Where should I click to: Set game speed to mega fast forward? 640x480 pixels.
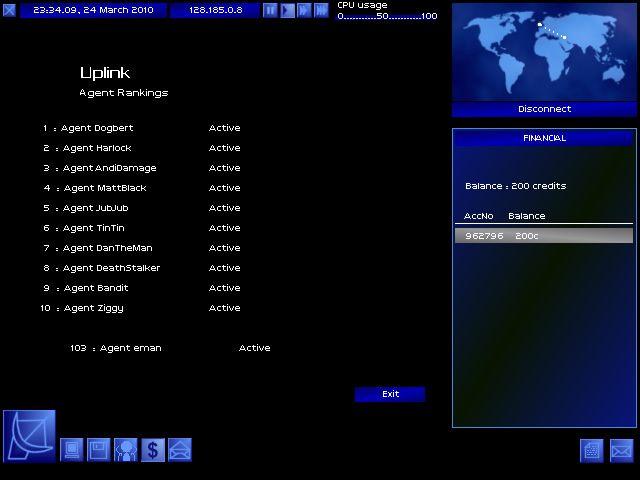pyautogui.click(x=321, y=10)
